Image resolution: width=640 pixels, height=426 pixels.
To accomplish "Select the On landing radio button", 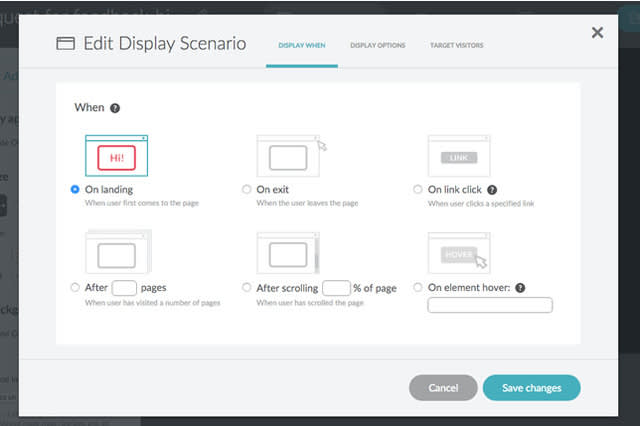I will click(x=76, y=189).
